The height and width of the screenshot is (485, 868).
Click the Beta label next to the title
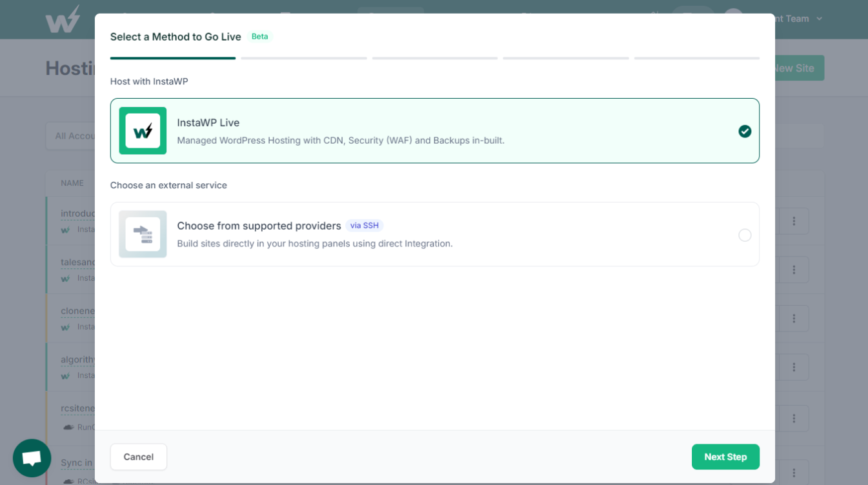[x=259, y=37]
